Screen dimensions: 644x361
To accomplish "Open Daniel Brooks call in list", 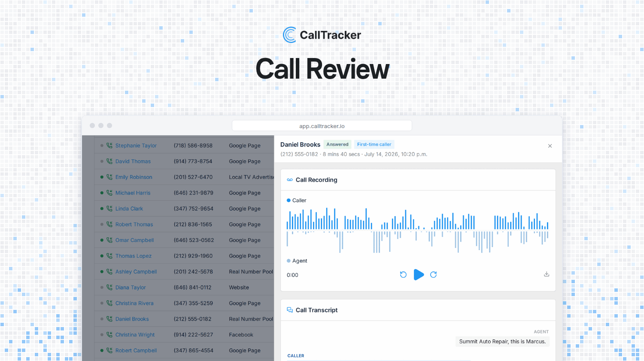I will pos(132,319).
